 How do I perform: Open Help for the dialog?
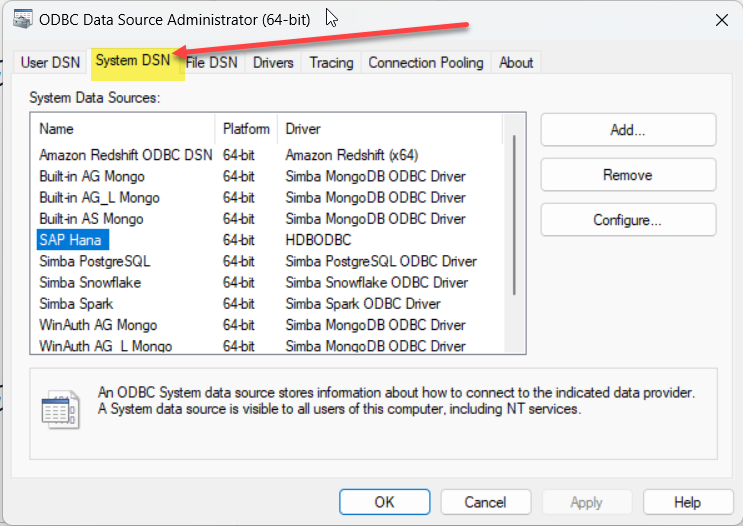coord(687,502)
